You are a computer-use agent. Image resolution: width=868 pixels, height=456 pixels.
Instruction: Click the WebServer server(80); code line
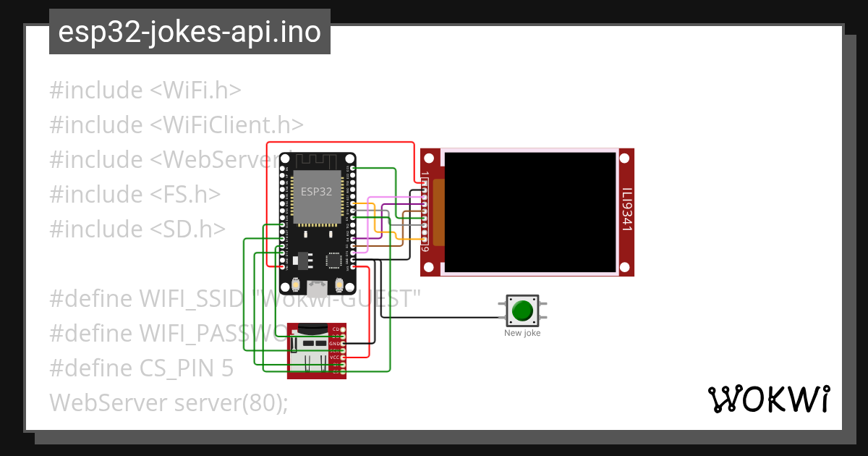[169, 402]
